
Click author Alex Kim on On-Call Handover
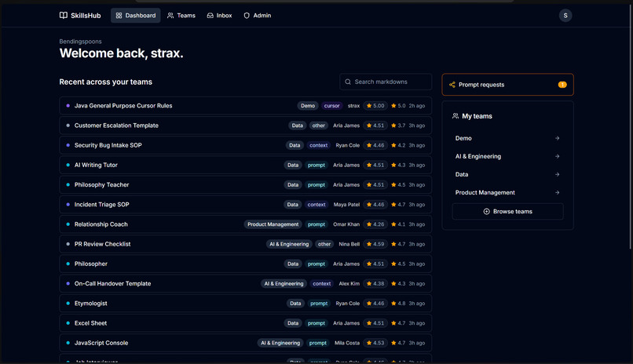pyautogui.click(x=349, y=283)
